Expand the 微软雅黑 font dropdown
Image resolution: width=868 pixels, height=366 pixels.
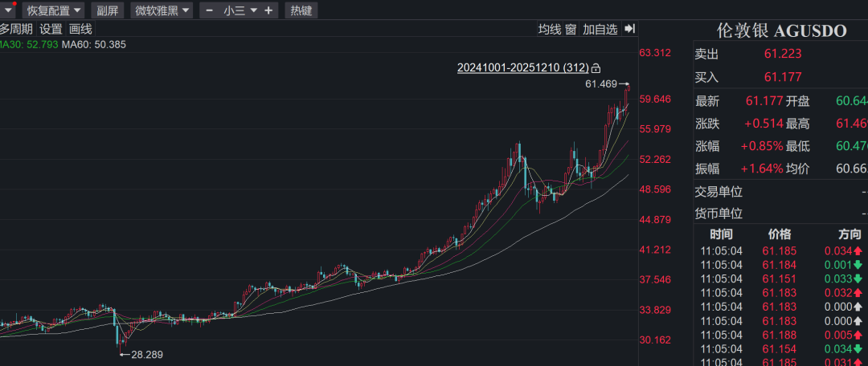tap(162, 10)
